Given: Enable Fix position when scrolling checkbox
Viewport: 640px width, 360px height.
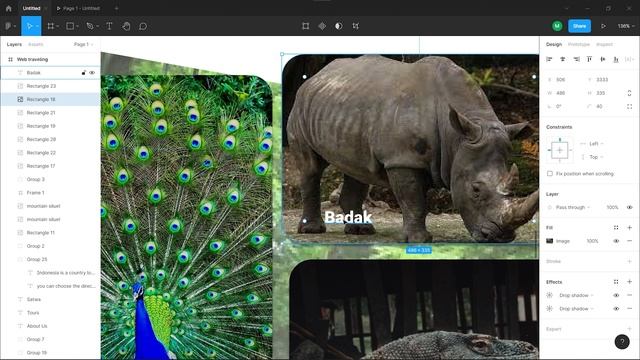Looking at the screenshot, I should pyautogui.click(x=550, y=173).
